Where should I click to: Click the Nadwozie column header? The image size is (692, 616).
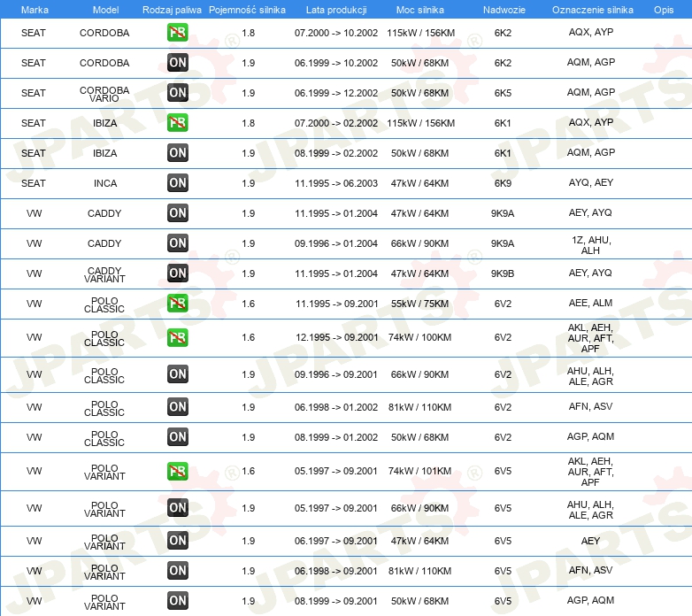(x=504, y=10)
